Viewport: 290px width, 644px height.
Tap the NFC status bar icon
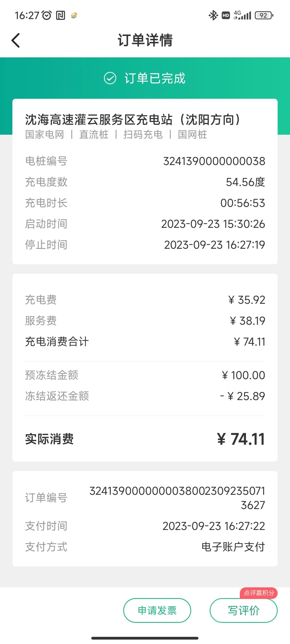click(60, 15)
